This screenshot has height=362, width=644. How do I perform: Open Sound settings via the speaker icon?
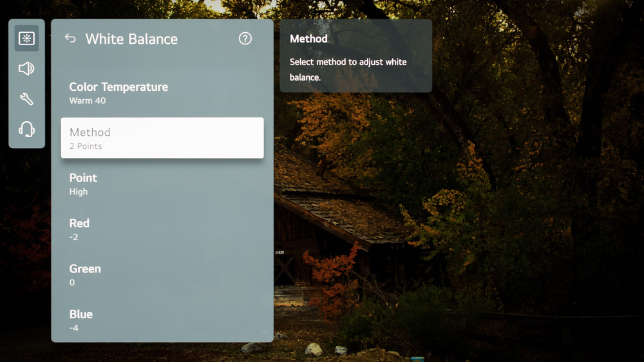pos(26,69)
